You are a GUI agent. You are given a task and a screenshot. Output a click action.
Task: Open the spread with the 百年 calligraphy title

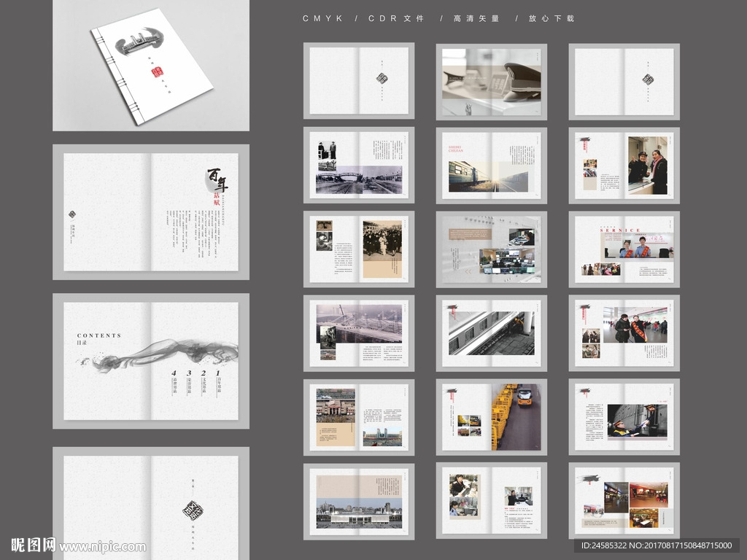click(151, 212)
